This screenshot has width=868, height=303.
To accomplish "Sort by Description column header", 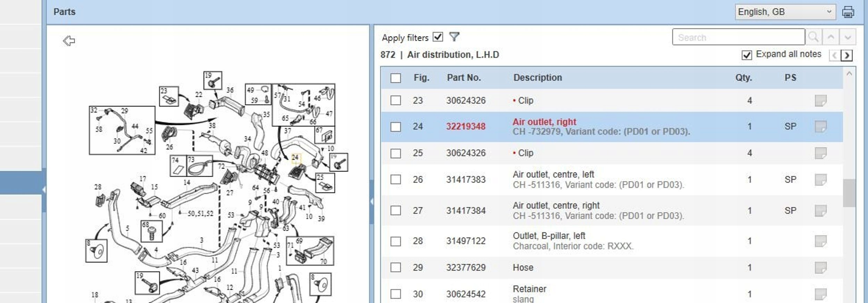I will pos(537,78).
